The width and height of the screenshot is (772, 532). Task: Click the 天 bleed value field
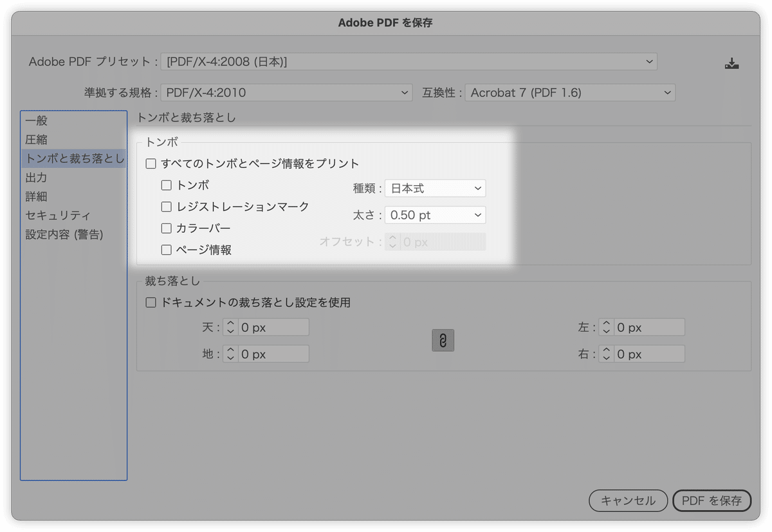(273, 327)
